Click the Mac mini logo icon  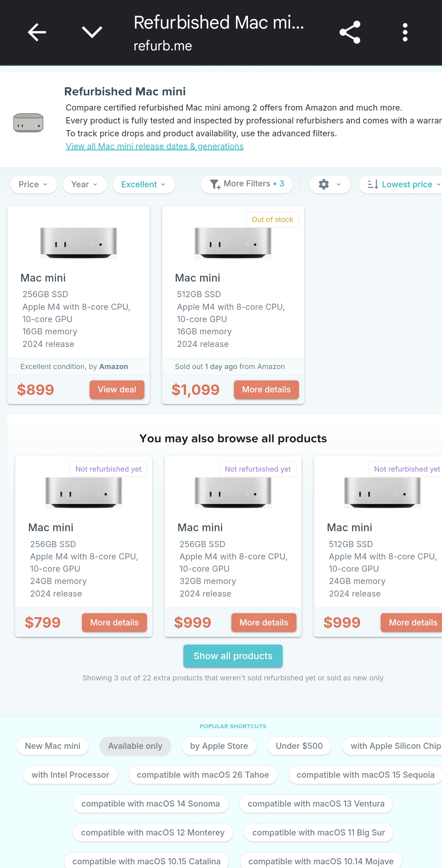(x=28, y=123)
